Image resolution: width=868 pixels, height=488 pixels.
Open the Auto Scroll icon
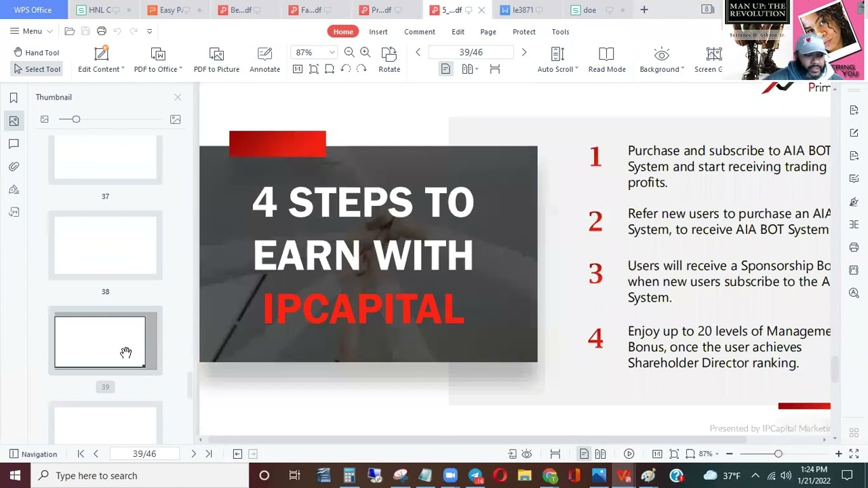557,54
